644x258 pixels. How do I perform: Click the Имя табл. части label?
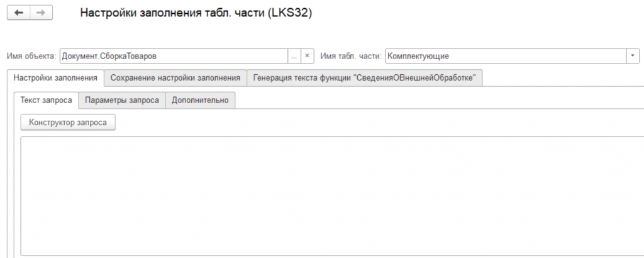tap(351, 56)
